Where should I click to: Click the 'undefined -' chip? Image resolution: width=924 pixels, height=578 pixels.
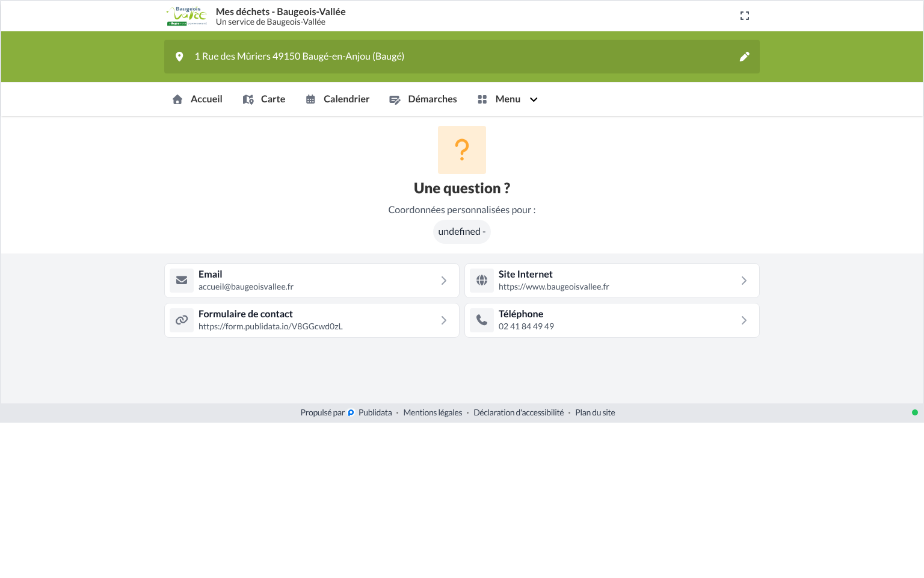coord(462,232)
